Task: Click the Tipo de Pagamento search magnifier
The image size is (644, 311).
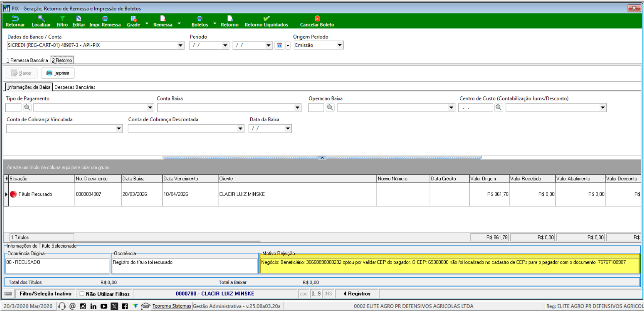Action: [27, 107]
